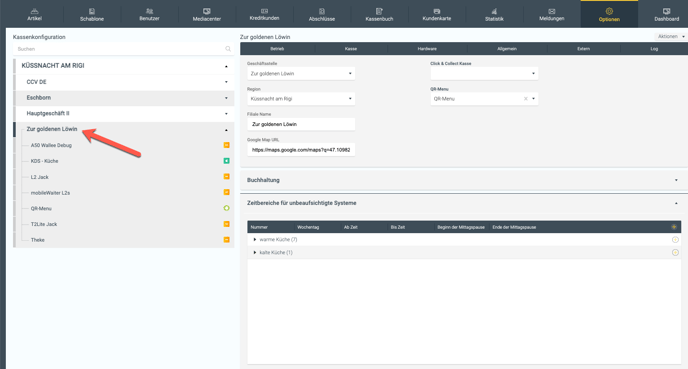Screen dimensions: 688x369
Task: Open the Artikel section icon
Action: point(34,11)
